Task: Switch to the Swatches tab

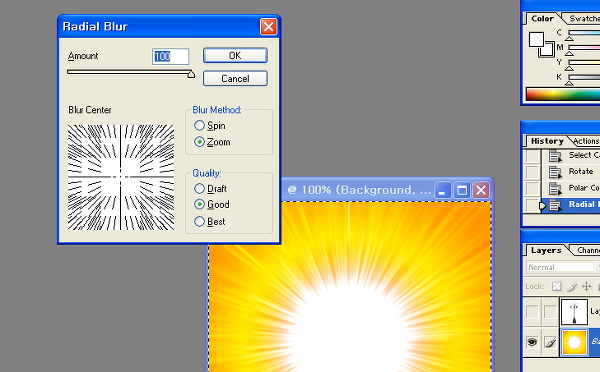Action: coord(584,18)
